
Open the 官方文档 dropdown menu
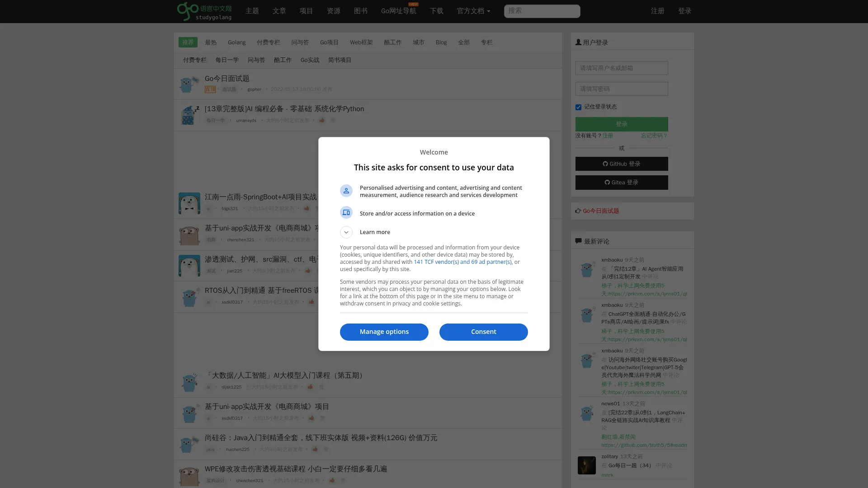click(x=473, y=11)
